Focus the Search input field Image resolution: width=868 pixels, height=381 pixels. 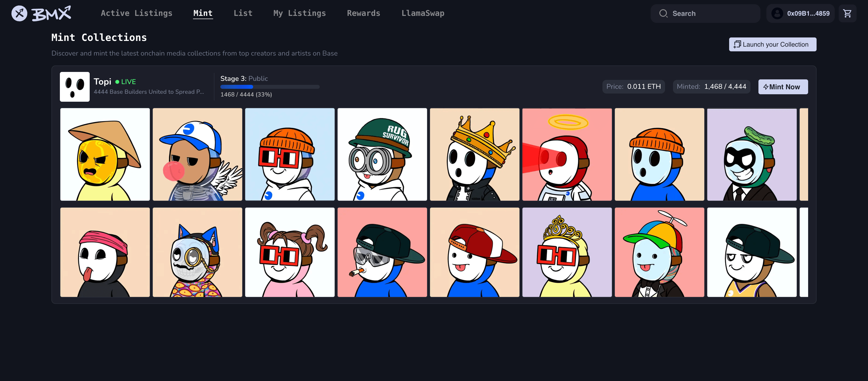(711, 13)
